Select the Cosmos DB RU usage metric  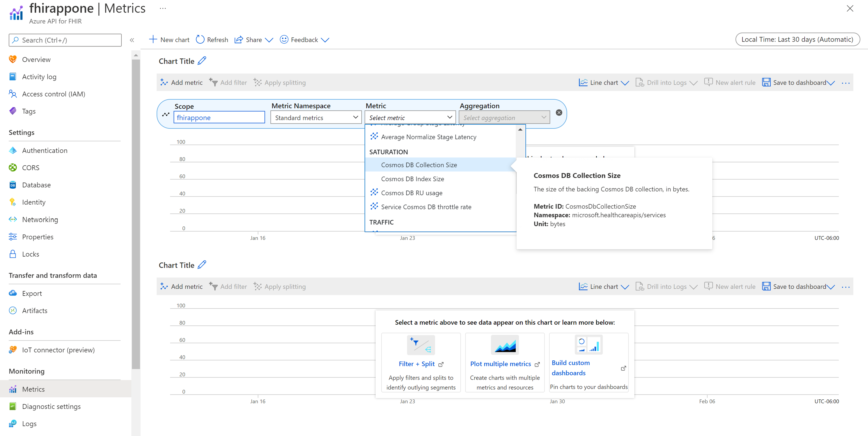point(411,192)
